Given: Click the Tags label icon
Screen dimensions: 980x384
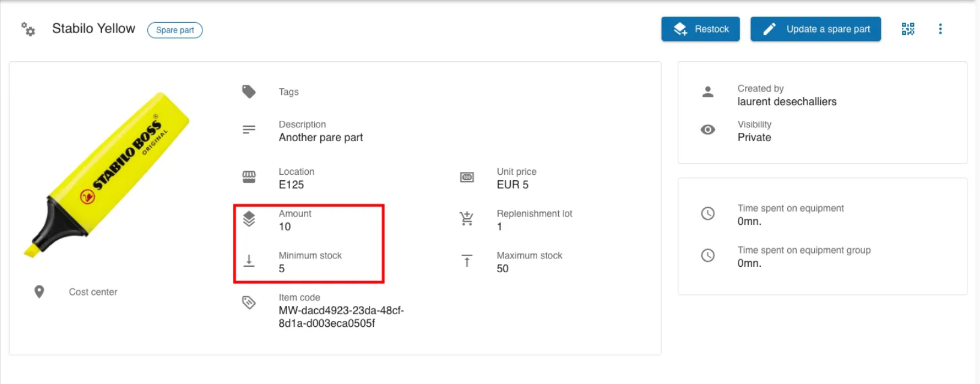Looking at the screenshot, I should (x=249, y=91).
